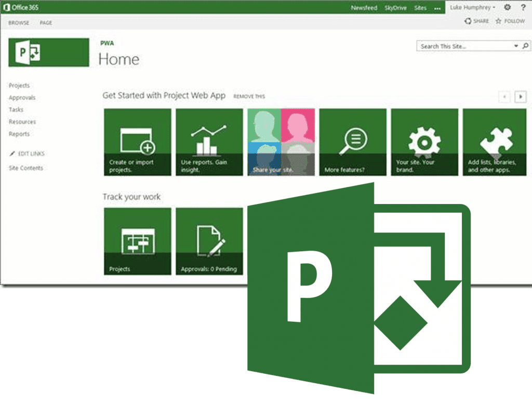
Task: Open the Your site. Your brand tile
Action: click(424, 142)
